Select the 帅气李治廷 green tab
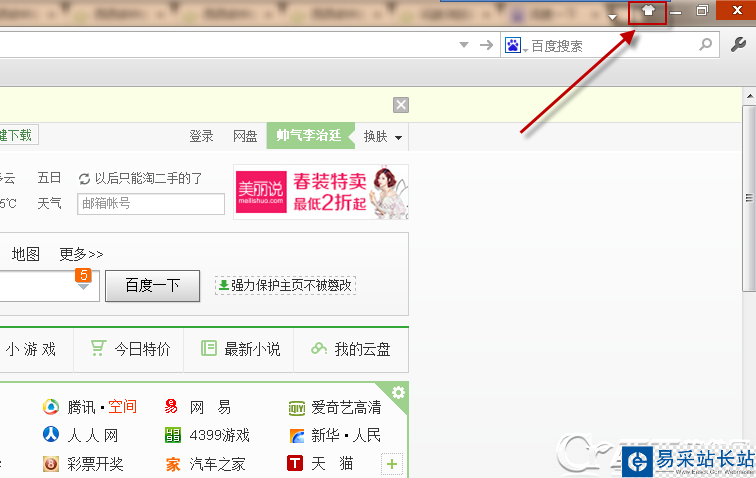The height and width of the screenshot is (478, 756). tap(310, 136)
